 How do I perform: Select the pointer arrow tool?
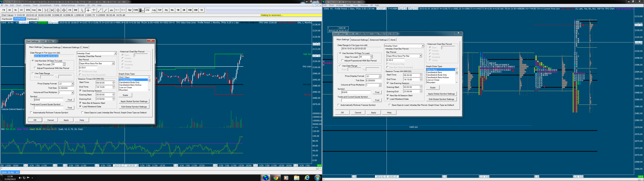[x=82, y=10]
